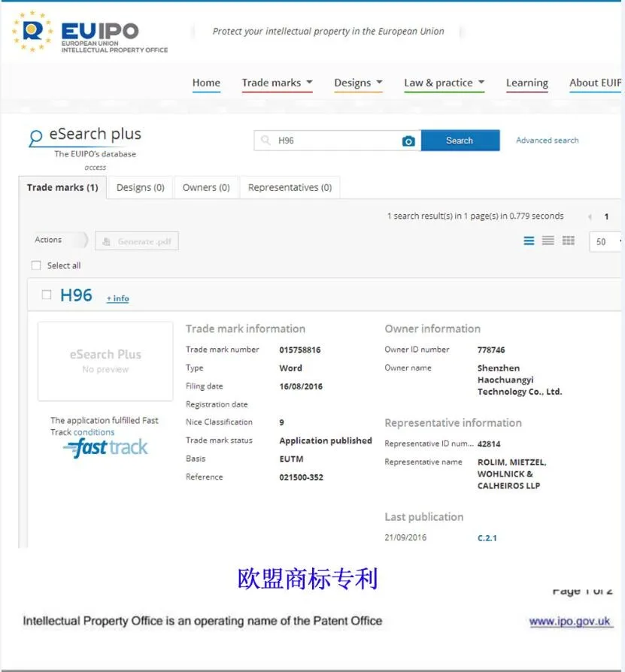This screenshot has height=672, width=625.
Task: Select the Owners (0) tab
Action: pos(206,188)
